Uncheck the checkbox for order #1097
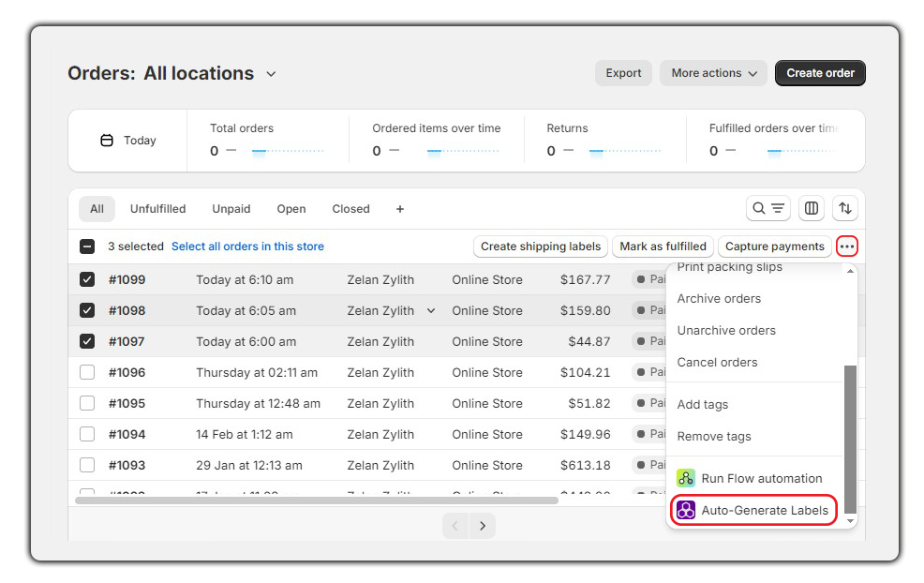Image resolution: width=924 pixels, height=583 pixels. pyautogui.click(x=87, y=341)
